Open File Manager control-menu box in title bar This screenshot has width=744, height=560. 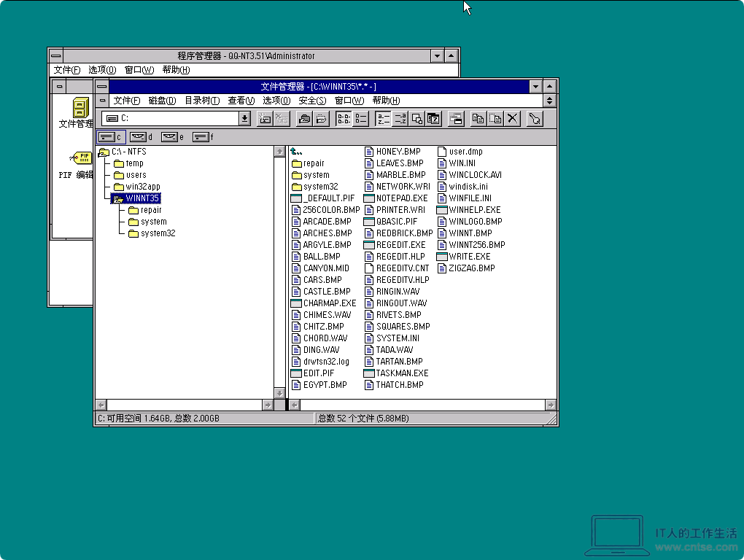102,87
